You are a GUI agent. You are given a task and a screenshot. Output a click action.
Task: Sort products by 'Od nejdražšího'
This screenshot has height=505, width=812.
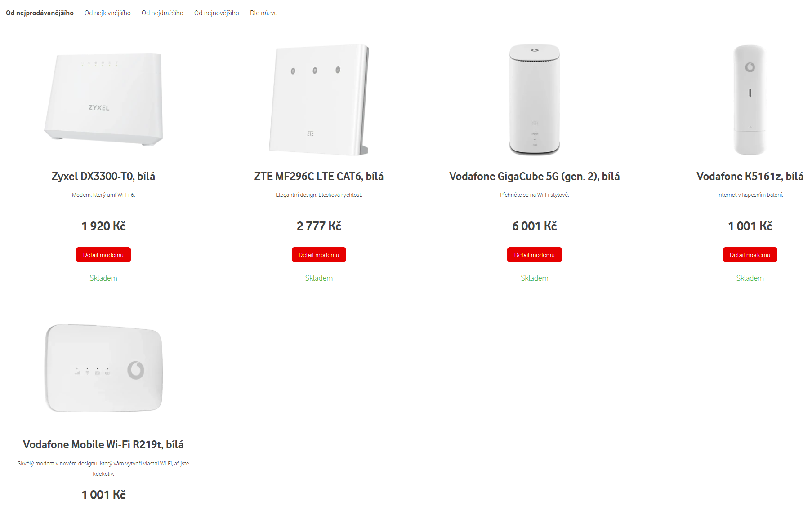tap(162, 13)
